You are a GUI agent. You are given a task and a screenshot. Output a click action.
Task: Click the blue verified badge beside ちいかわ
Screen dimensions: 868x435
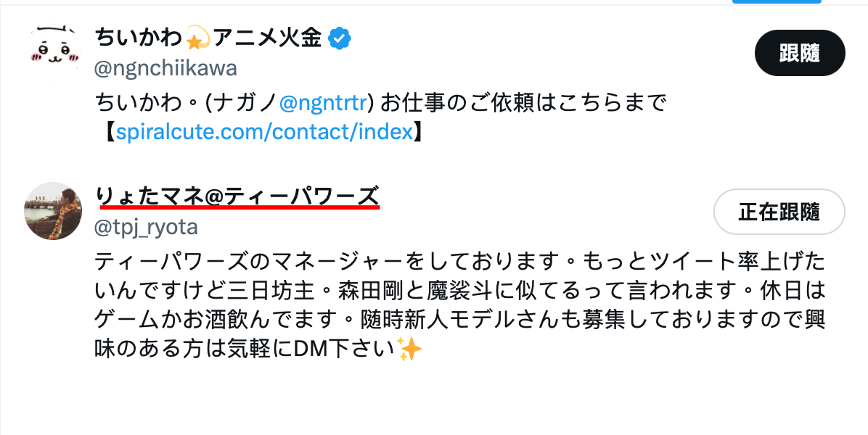(x=340, y=38)
